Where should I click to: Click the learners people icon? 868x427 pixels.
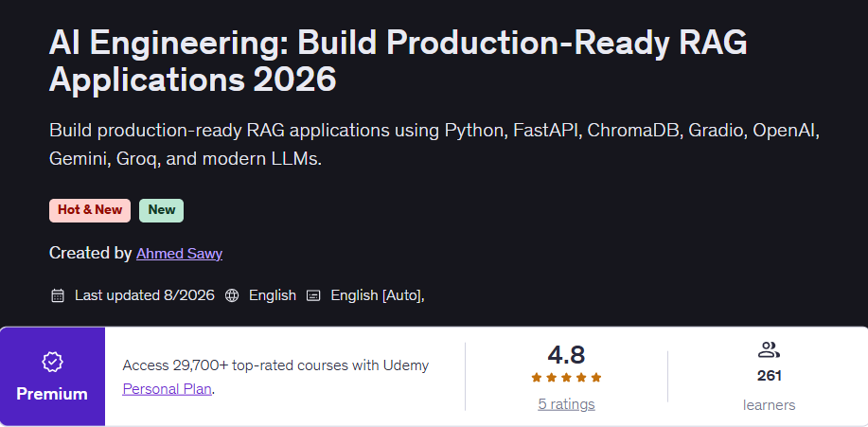click(x=769, y=350)
